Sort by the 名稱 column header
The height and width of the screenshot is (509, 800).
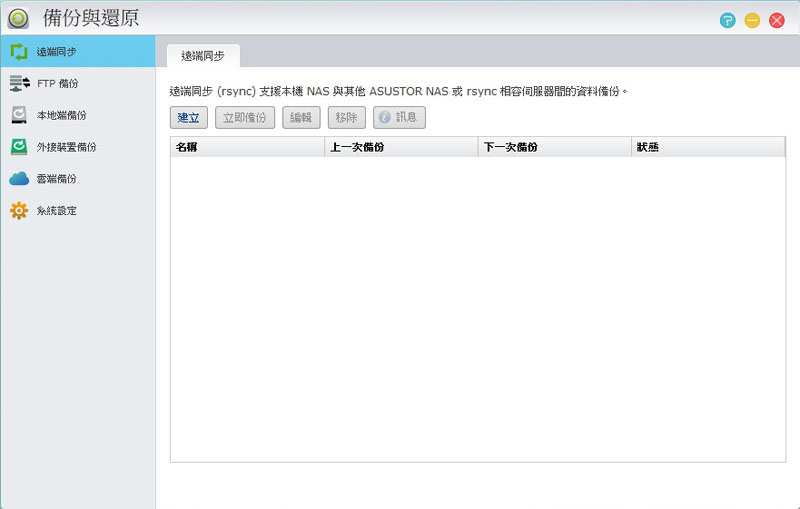247,147
